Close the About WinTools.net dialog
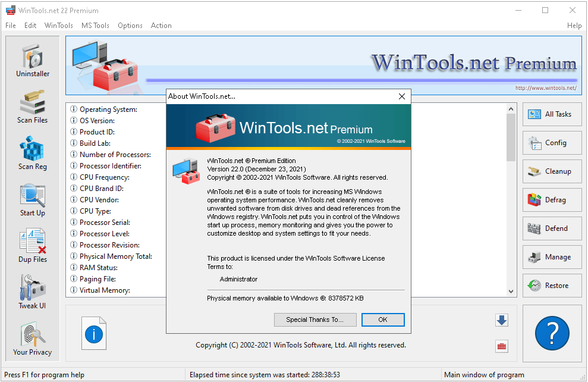 [x=402, y=96]
